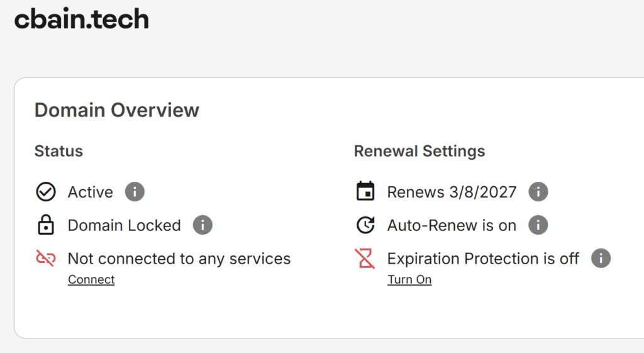Screen dimensions: 644x353
Task: Click the Expiration Protection is off label
Action: point(483,259)
